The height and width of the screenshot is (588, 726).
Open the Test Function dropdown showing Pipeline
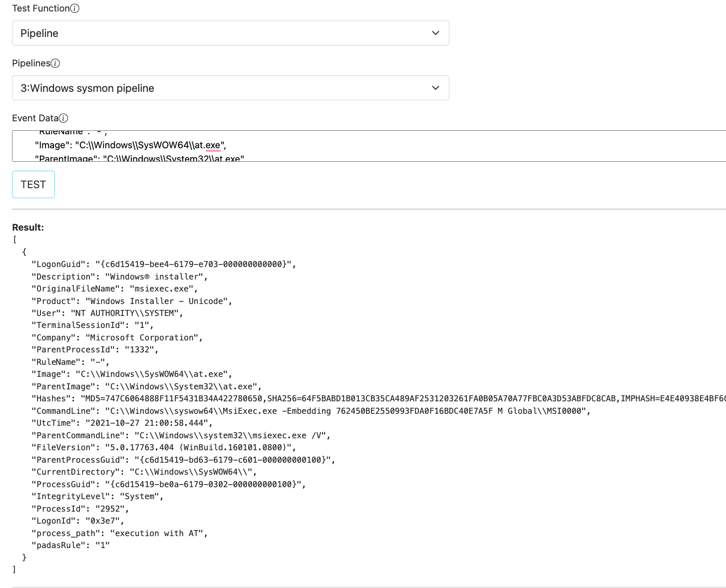230,33
